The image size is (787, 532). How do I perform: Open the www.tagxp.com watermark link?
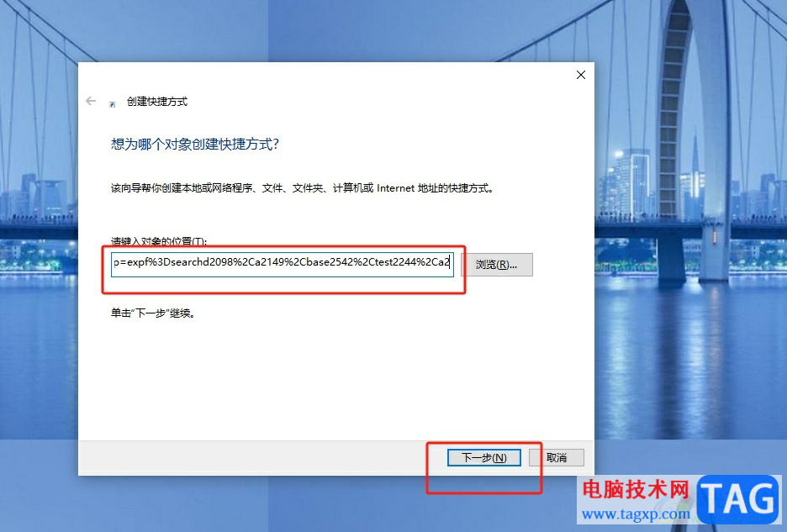[x=636, y=514]
